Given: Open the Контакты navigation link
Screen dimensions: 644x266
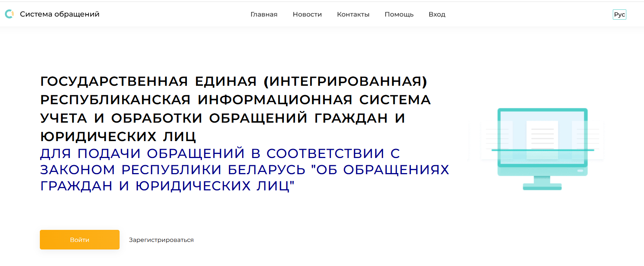Looking at the screenshot, I should pos(353,14).
